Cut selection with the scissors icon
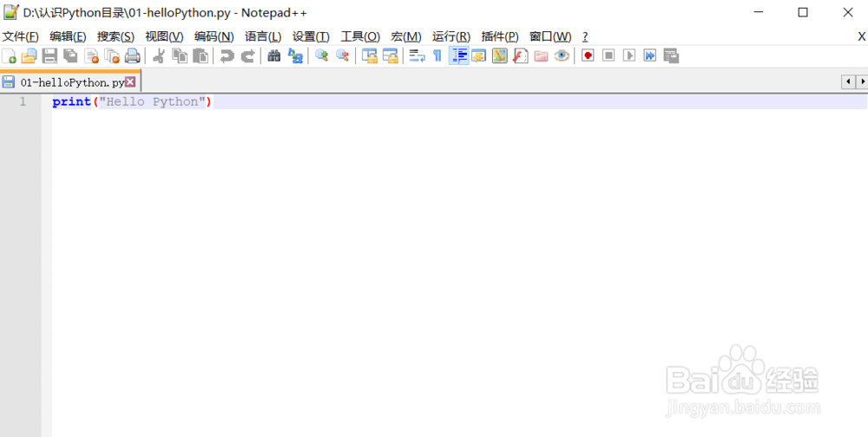Image resolution: width=868 pixels, height=437 pixels. [159, 55]
